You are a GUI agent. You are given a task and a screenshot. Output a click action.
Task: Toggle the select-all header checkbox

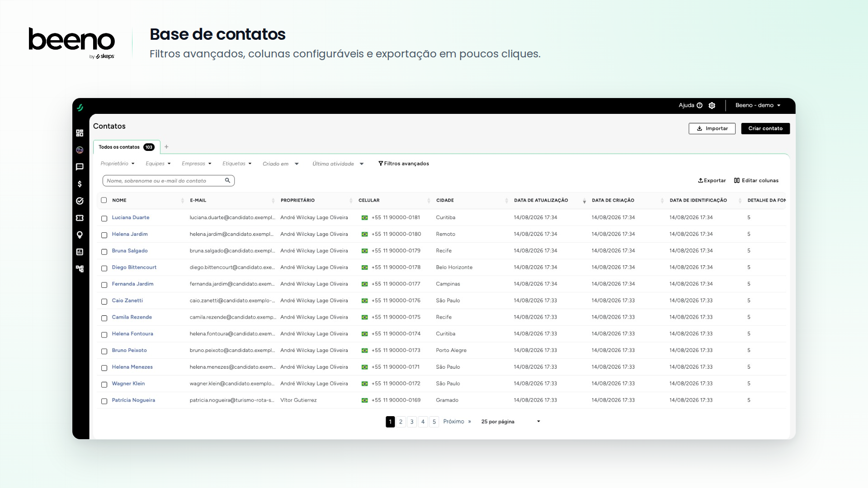[x=104, y=200]
